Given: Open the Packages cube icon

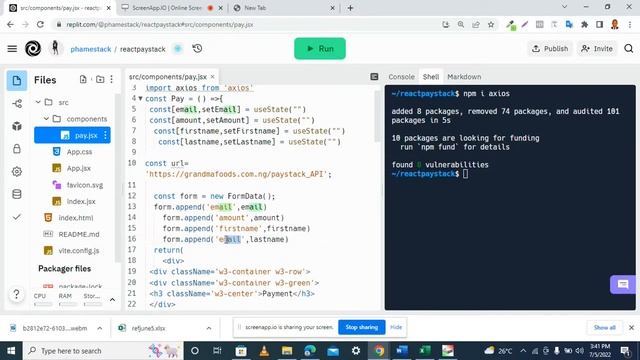Looking at the screenshot, I should [17, 126].
